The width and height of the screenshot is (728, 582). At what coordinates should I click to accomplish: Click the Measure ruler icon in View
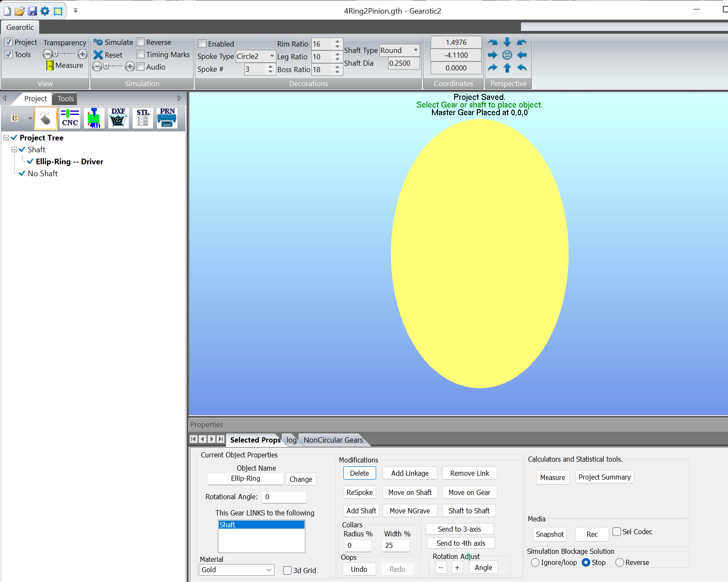coord(50,66)
